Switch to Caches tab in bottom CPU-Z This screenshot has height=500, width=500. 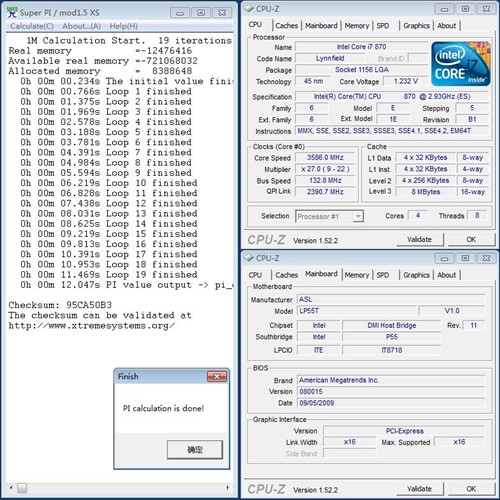(287, 275)
